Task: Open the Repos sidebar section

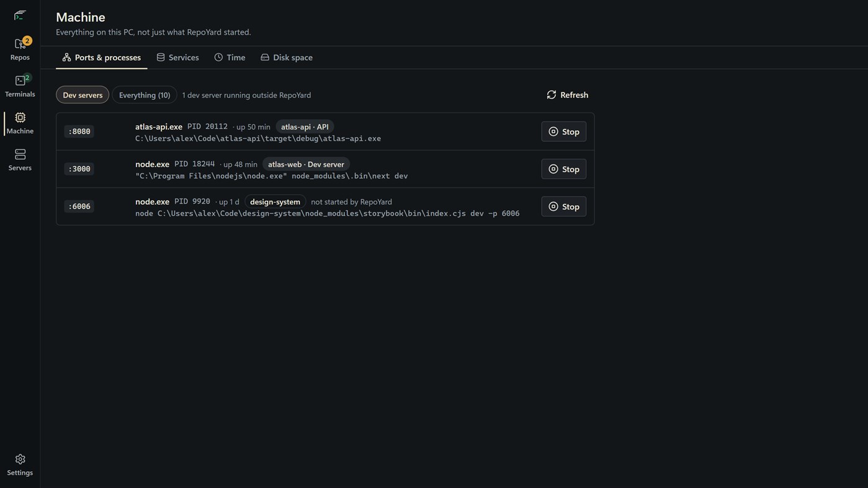Action: [x=20, y=49]
